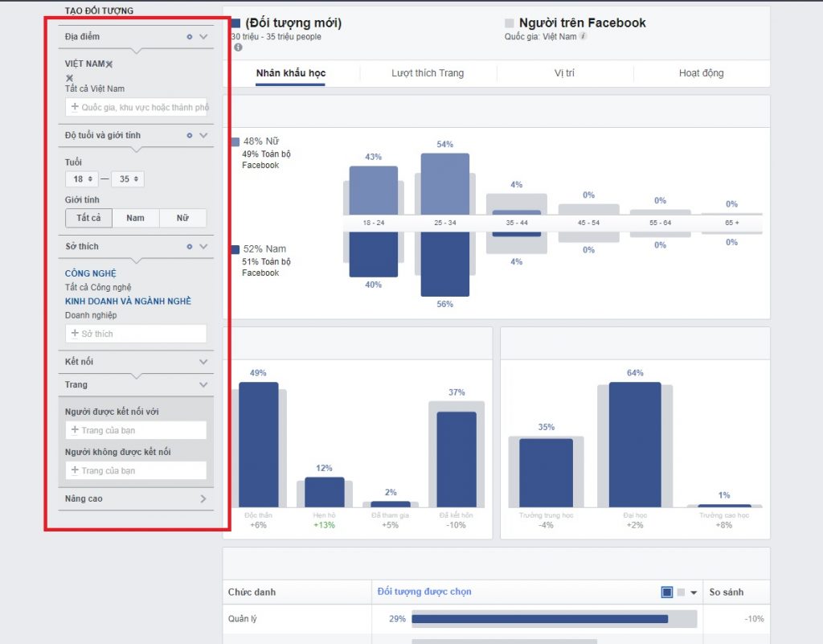
Task: Click the Tất cả Việt Nam location text
Action: click(95, 88)
